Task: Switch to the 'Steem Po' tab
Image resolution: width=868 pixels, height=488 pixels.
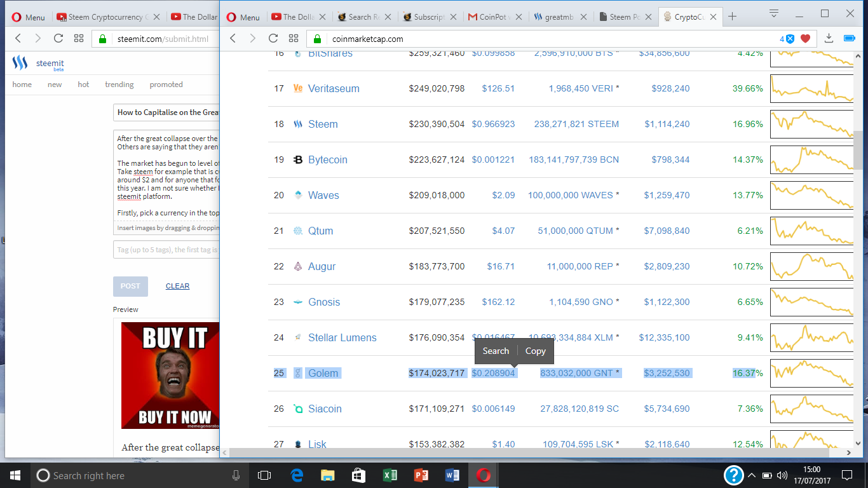Action: click(x=625, y=17)
